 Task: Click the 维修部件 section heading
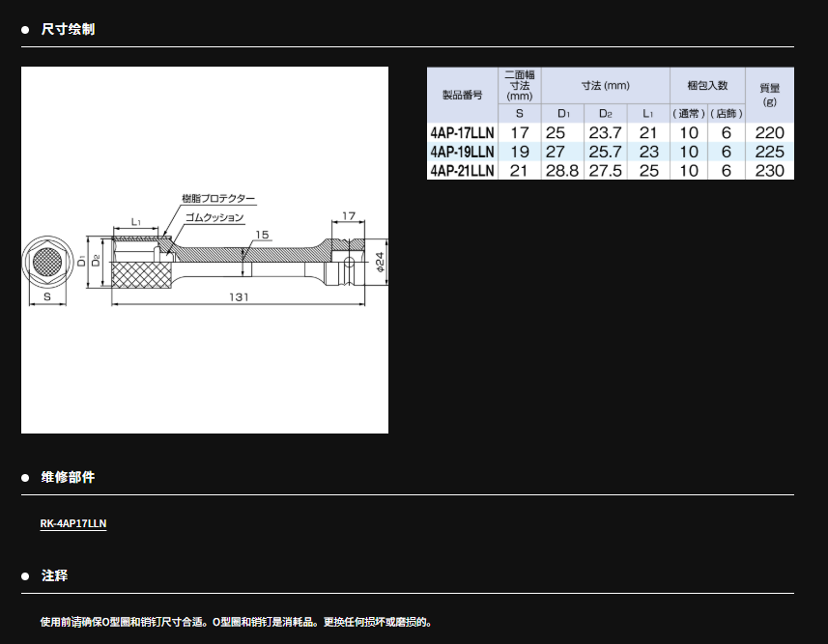pyautogui.click(x=69, y=478)
